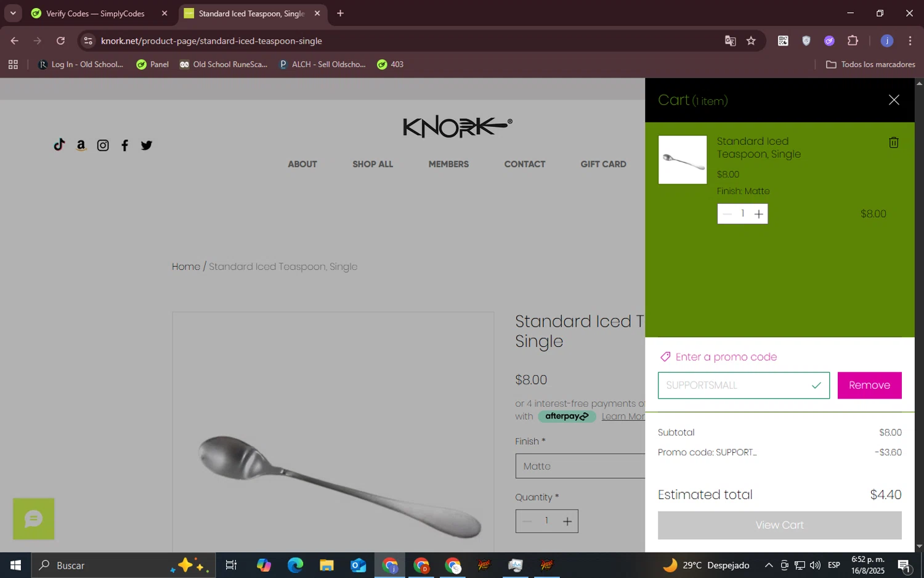The width and height of the screenshot is (924, 578).
Task: Open the shield extension icon
Action: click(806, 41)
